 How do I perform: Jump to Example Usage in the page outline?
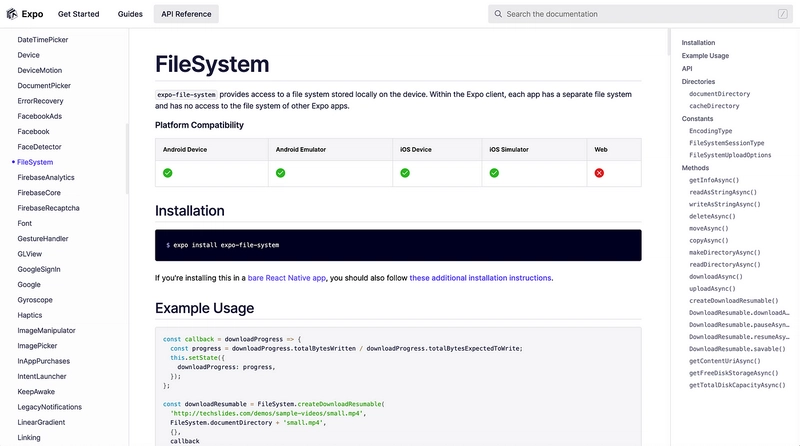(x=705, y=56)
